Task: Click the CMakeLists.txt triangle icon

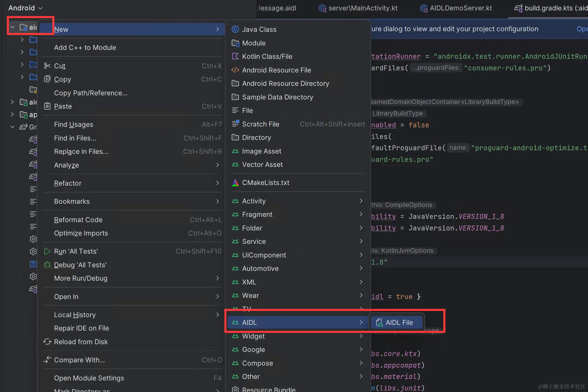Action: tap(235, 183)
